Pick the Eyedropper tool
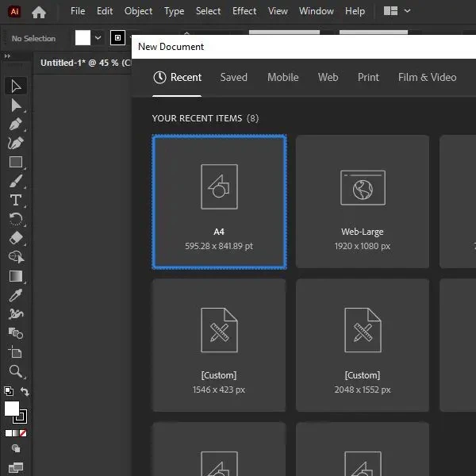476x476 pixels. pos(15,295)
